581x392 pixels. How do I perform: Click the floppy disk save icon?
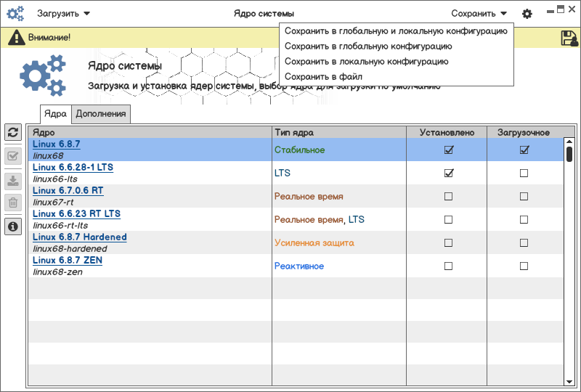pos(569,38)
